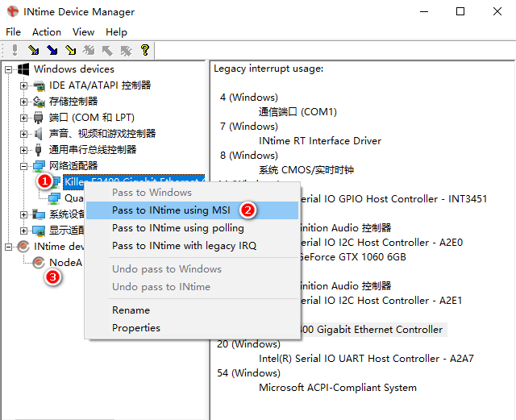The width and height of the screenshot is (516, 420).
Task: Select 系统 CMOS/实时时钟 entry
Action: point(306,170)
